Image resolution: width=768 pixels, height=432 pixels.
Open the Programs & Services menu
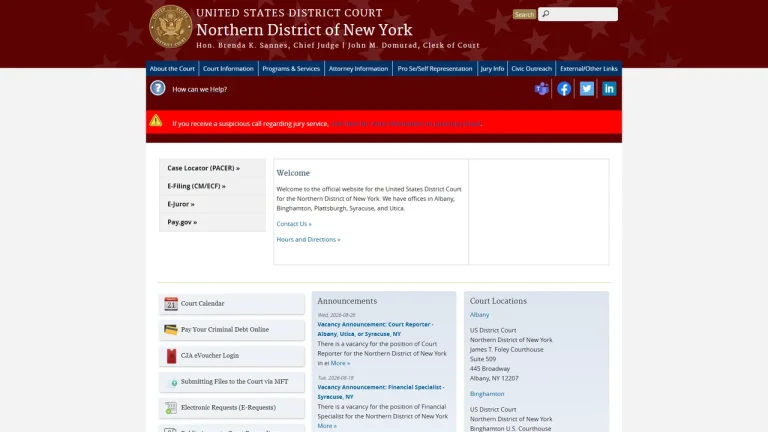tap(291, 69)
